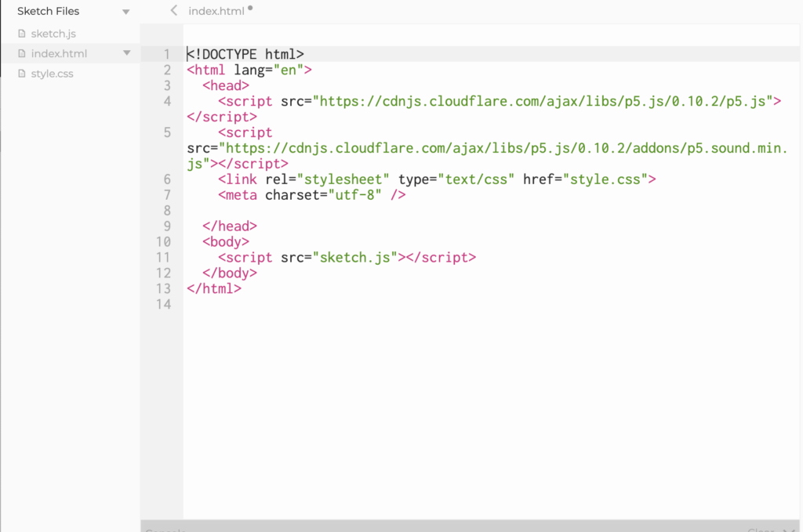Image resolution: width=803 pixels, height=532 pixels.
Task: Click line number 1 in gutter
Action: 166,54
